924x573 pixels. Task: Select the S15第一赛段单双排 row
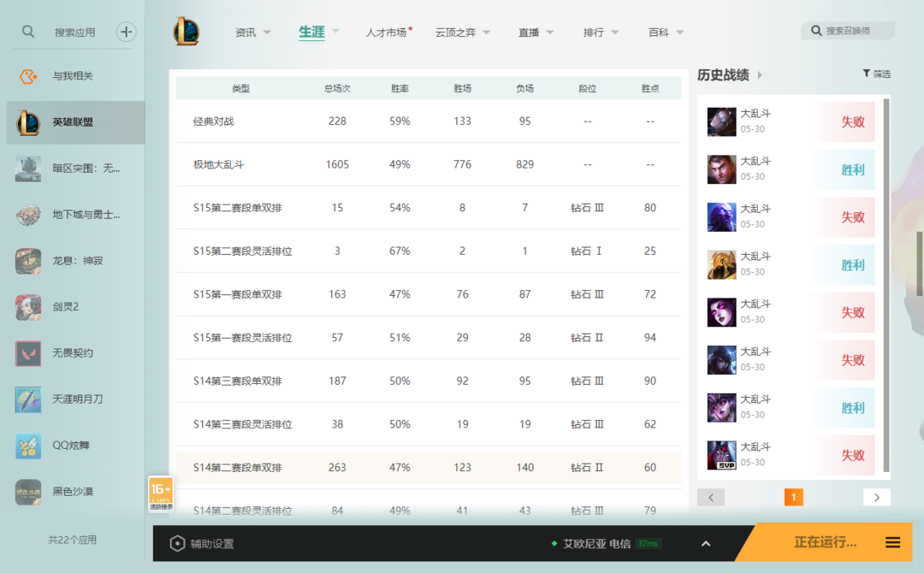point(429,294)
